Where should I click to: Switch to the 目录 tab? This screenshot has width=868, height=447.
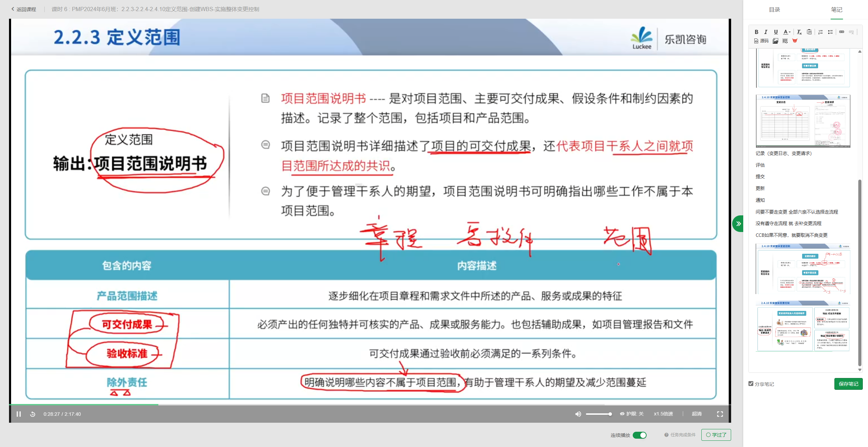coord(774,10)
